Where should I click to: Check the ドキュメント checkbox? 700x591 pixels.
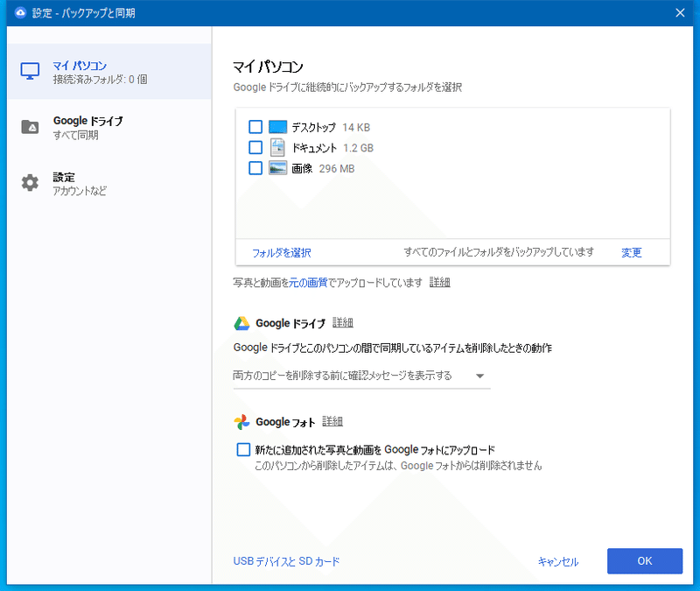point(255,147)
